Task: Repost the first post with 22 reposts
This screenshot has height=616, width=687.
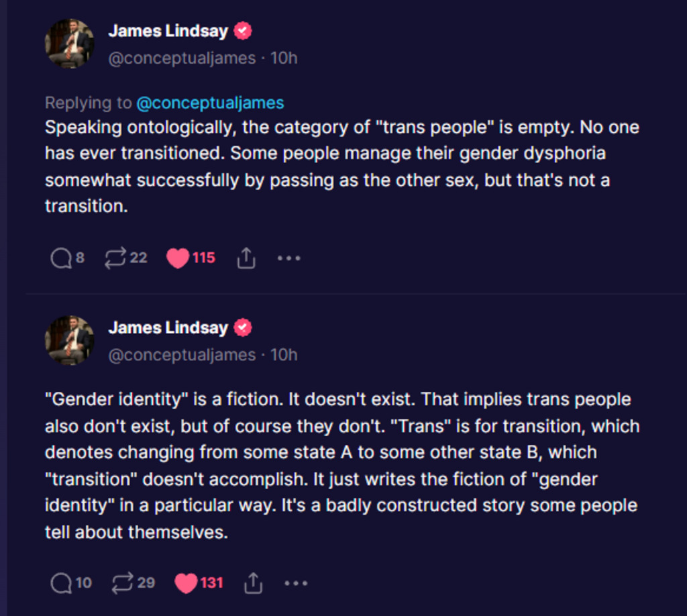Action: (x=115, y=258)
